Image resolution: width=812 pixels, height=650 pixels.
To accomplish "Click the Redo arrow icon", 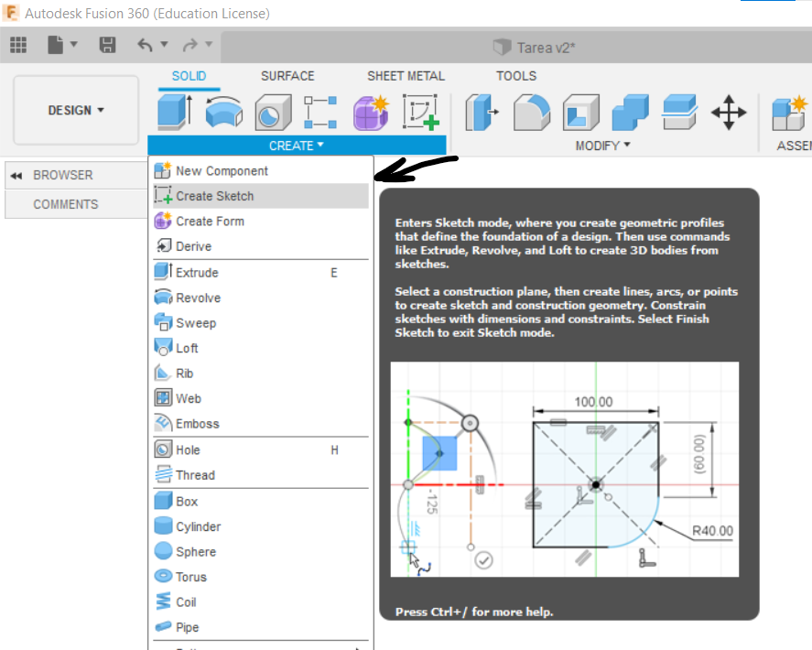I will tap(189, 45).
